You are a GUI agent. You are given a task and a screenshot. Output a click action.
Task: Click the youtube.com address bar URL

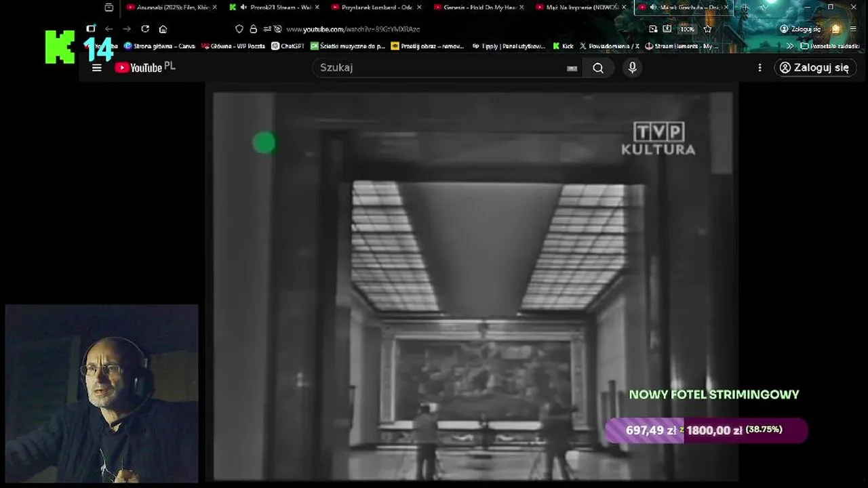(353, 29)
